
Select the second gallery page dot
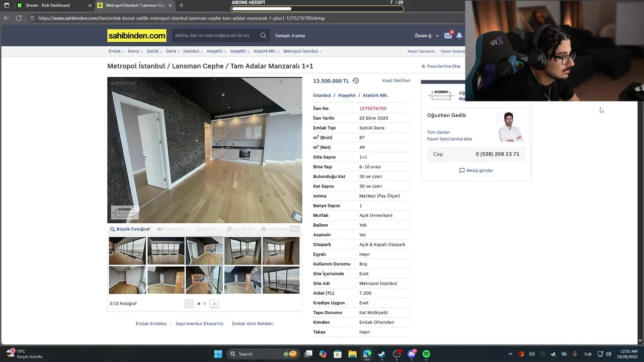pyautogui.click(x=204, y=304)
